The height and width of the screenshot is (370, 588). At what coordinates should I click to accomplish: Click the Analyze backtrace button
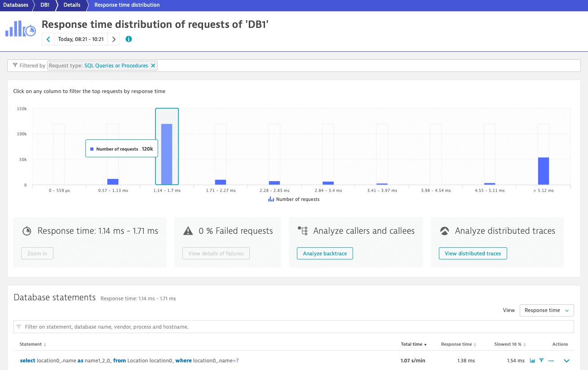click(325, 254)
